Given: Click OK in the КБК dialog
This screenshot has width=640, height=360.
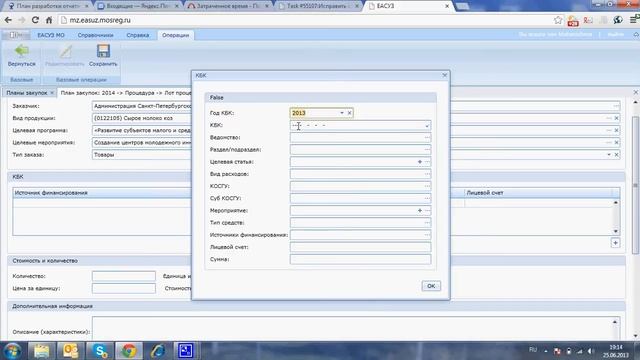Looking at the screenshot, I should (x=431, y=286).
